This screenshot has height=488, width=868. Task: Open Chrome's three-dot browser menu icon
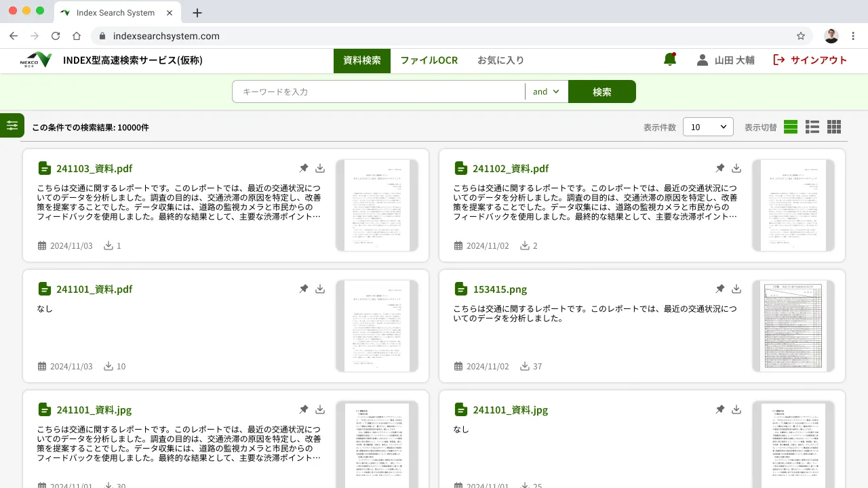[x=853, y=36]
